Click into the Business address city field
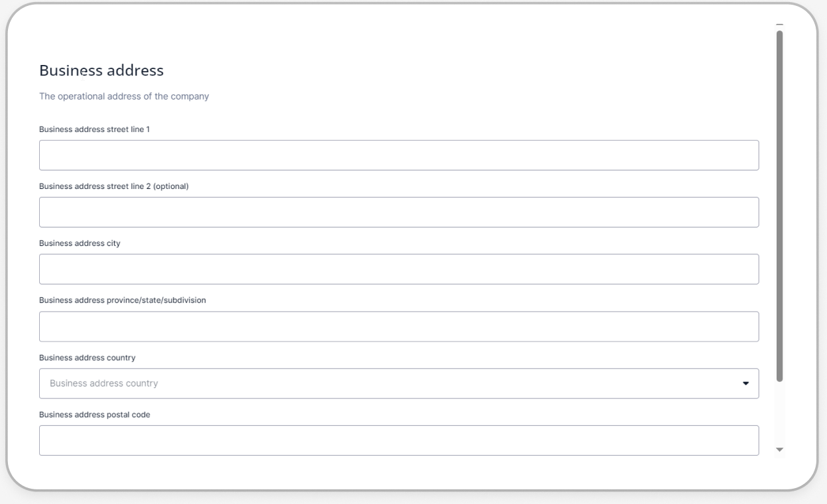The width and height of the screenshot is (827, 504). (399, 269)
